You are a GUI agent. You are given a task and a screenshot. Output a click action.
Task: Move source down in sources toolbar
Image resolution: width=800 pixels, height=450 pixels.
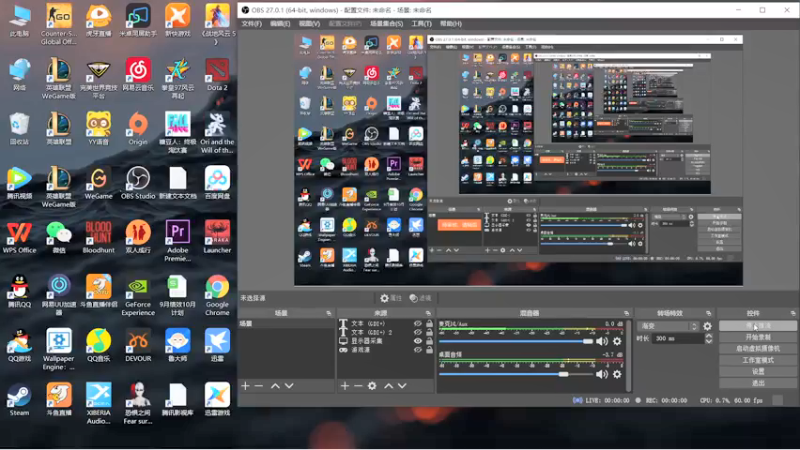403,386
